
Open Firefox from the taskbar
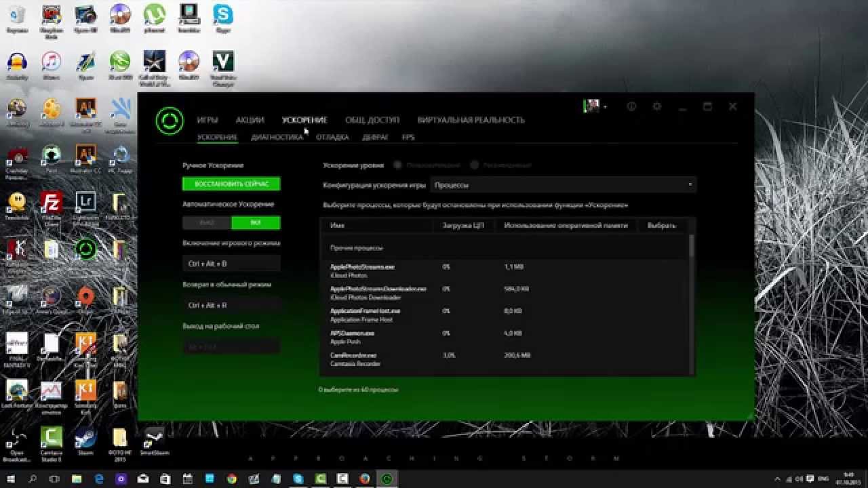pyautogui.click(x=365, y=479)
